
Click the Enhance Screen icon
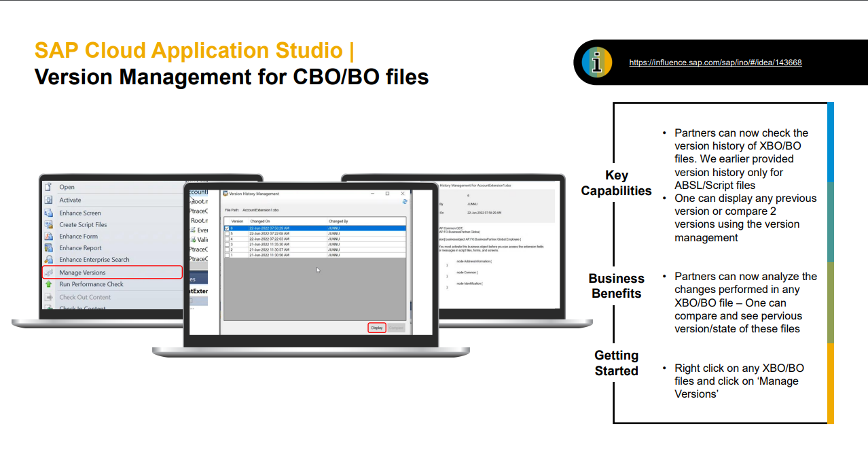coord(48,213)
